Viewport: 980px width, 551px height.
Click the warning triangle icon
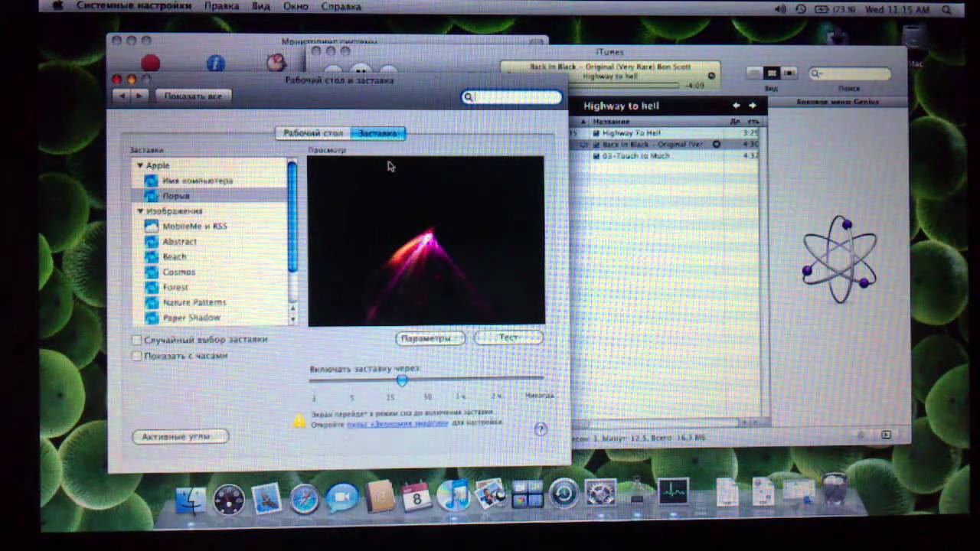coord(299,420)
